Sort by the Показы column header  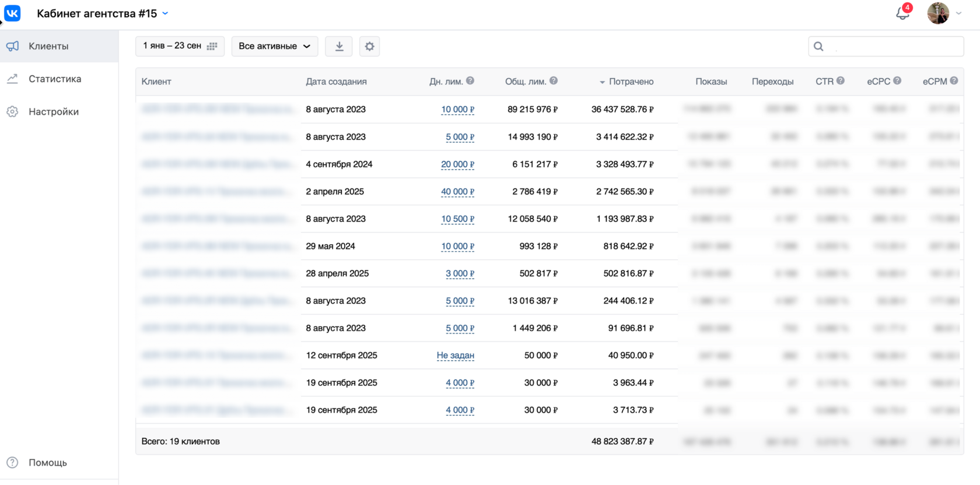click(x=711, y=82)
